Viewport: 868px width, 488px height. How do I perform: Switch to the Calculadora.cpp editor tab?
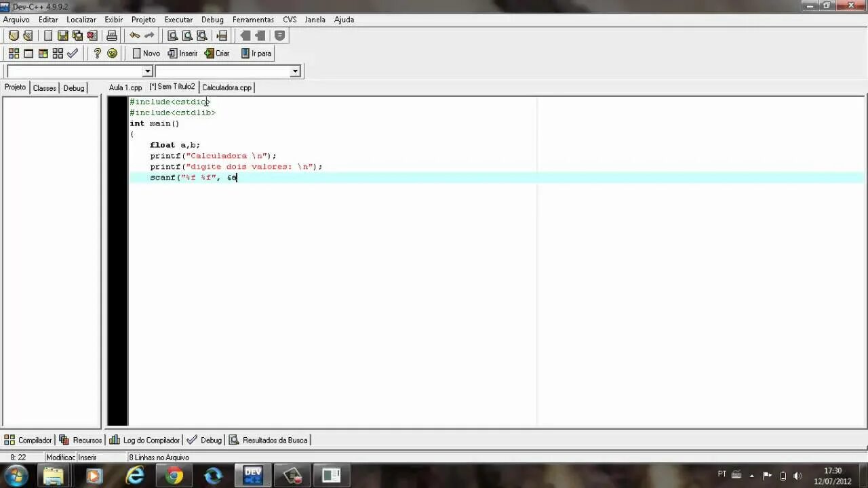[x=226, y=87]
